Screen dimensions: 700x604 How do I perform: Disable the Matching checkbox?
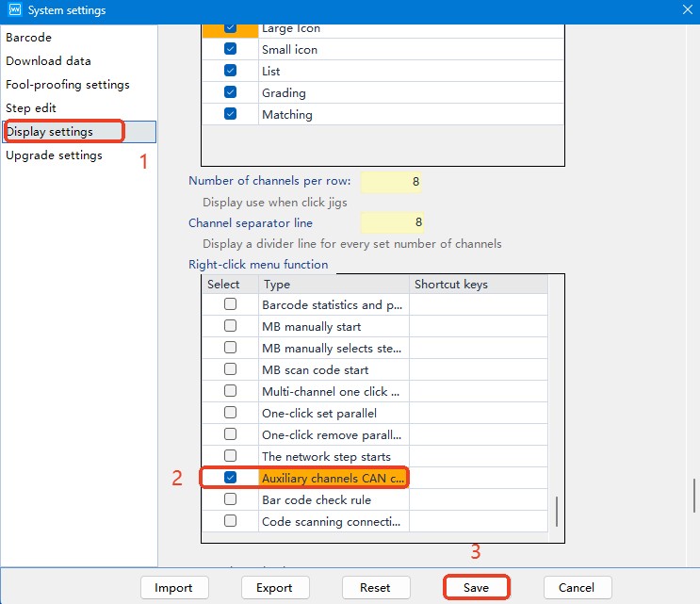pyautogui.click(x=230, y=115)
